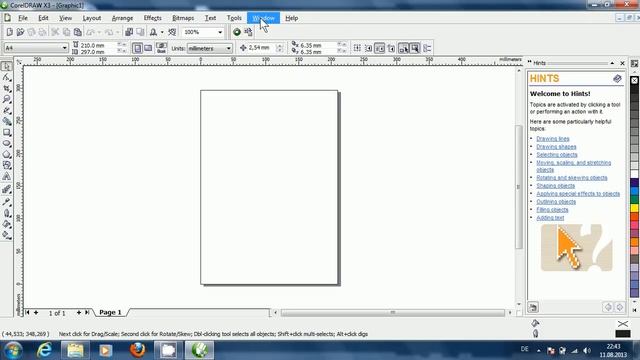The height and width of the screenshot is (360, 640).
Task: Select the Freehand tool in the toolbox
Action: (7, 111)
